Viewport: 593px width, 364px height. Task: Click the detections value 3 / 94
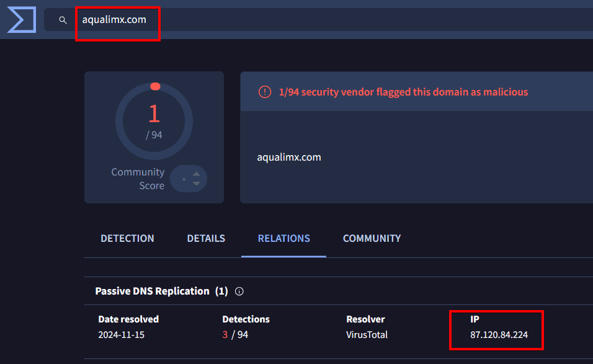pyautogui.click(x=235, y=335)
